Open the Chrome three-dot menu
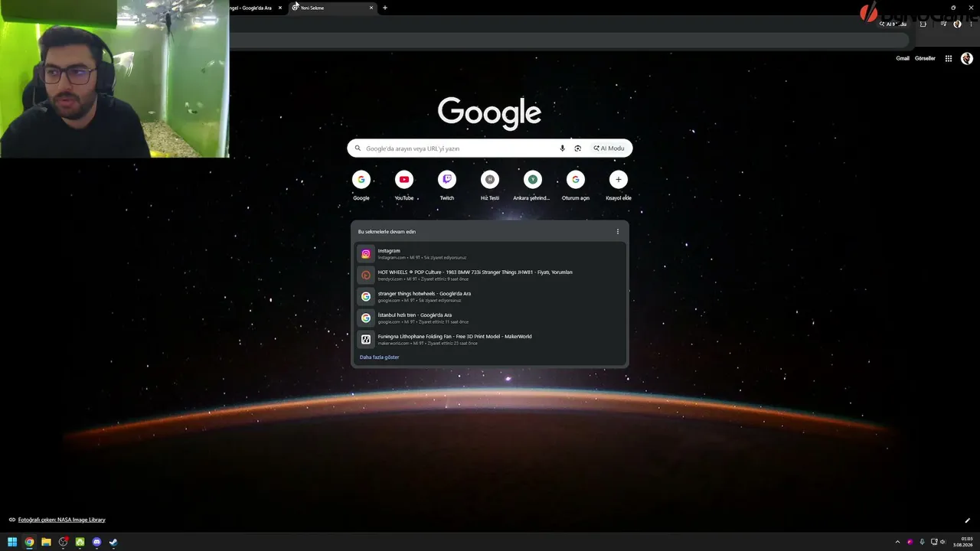The image size is (980, 551). coord(971,24)
